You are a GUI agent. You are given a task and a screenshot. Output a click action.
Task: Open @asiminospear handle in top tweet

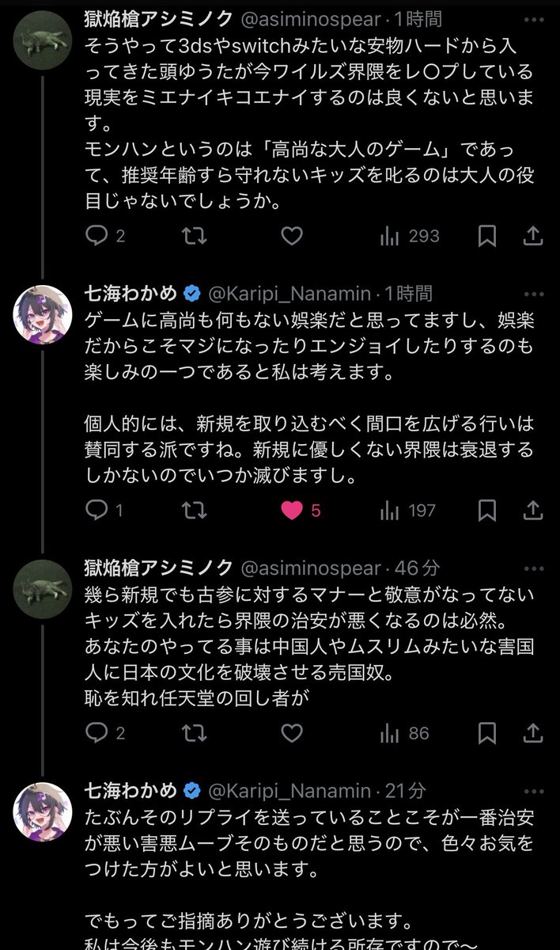click(312, 19)
